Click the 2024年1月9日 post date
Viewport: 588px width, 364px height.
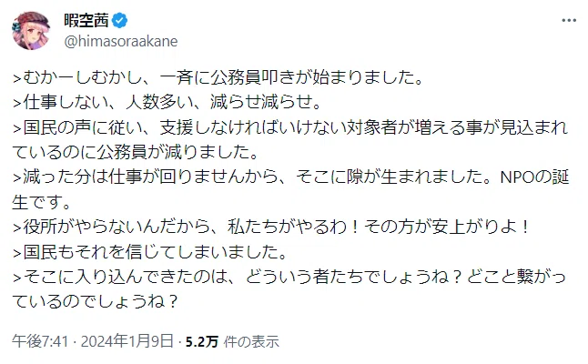point(127,341)
